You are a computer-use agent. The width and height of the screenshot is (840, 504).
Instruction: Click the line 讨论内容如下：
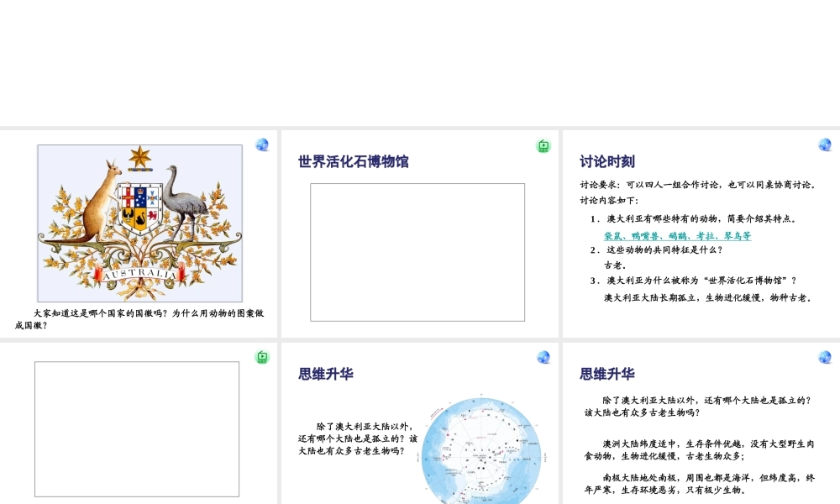point(609,200)
